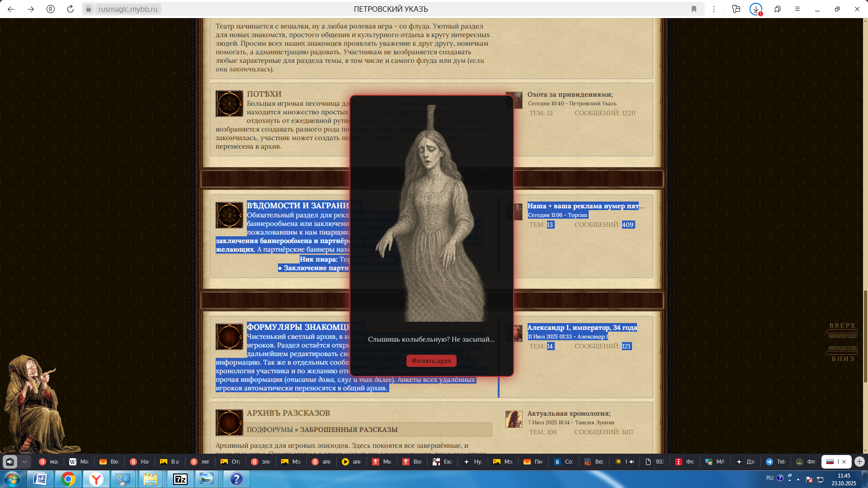Jump up using the ВВЕРХ button

coord(842,326)
